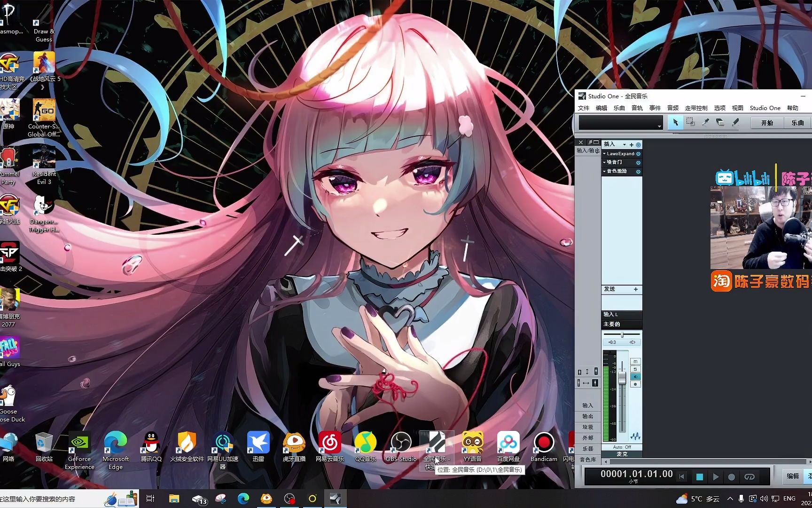Viewport: 812px width, 508px height.
Task: Open 编辑 view in transport bar
Action: coord(793,476)
